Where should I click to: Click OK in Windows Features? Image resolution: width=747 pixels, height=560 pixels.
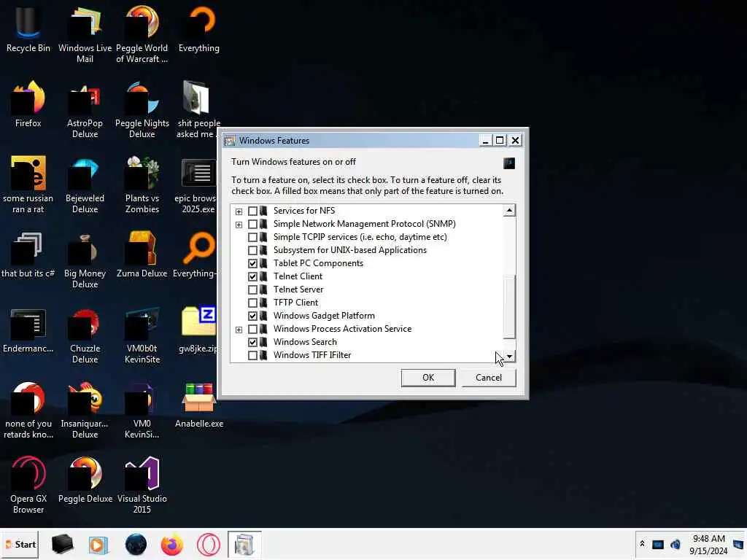(x=427, y=378)
